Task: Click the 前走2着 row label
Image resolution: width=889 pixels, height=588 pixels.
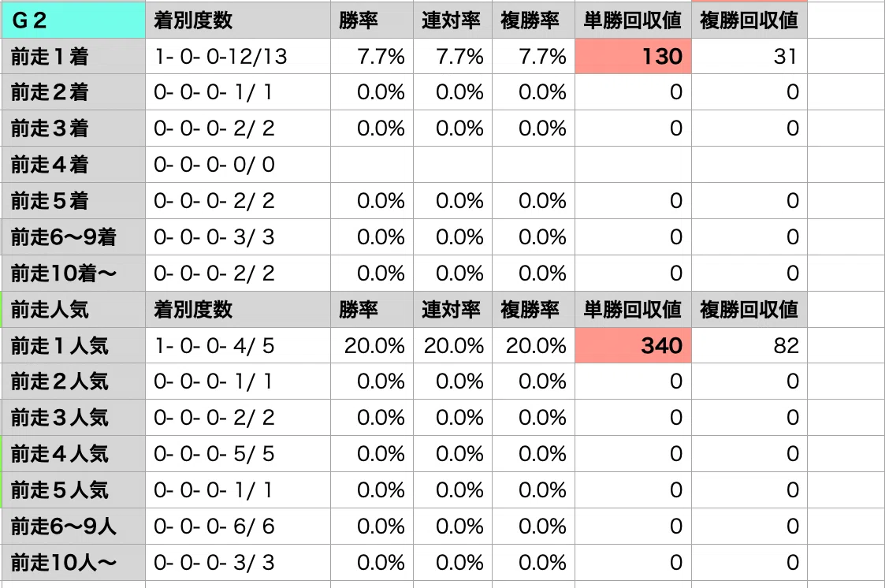Action: pyautogui.click(x=73, y=92)
